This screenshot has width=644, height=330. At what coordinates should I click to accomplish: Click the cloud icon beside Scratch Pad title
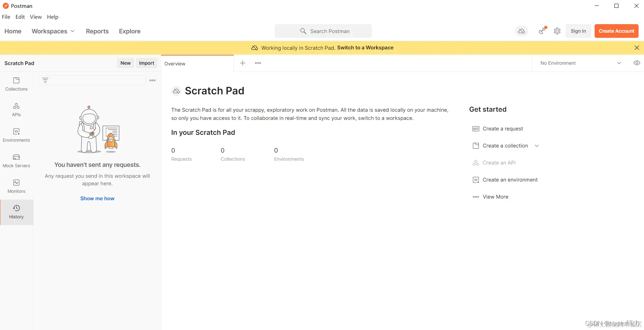tap(176, 91)
